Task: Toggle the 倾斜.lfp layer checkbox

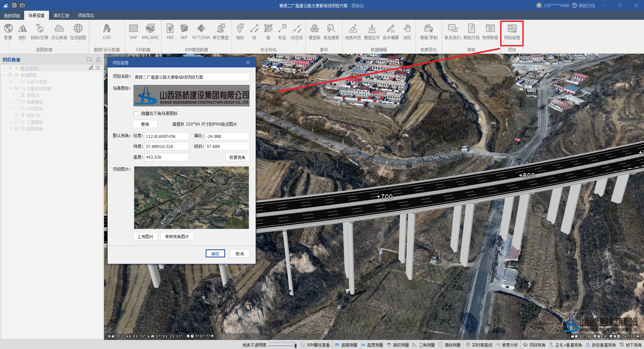Action: click(x=16, y=115)
